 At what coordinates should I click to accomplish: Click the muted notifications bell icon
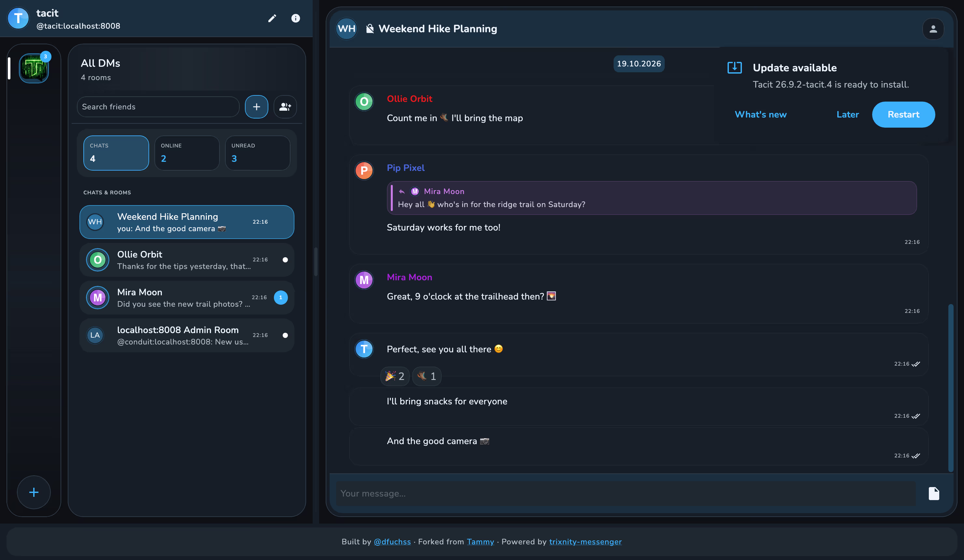tap(370, 29)
